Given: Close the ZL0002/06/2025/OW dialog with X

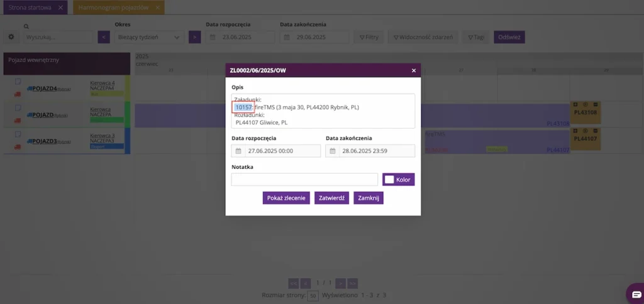Looking at the screenshot, I should (x=414, y=70).
